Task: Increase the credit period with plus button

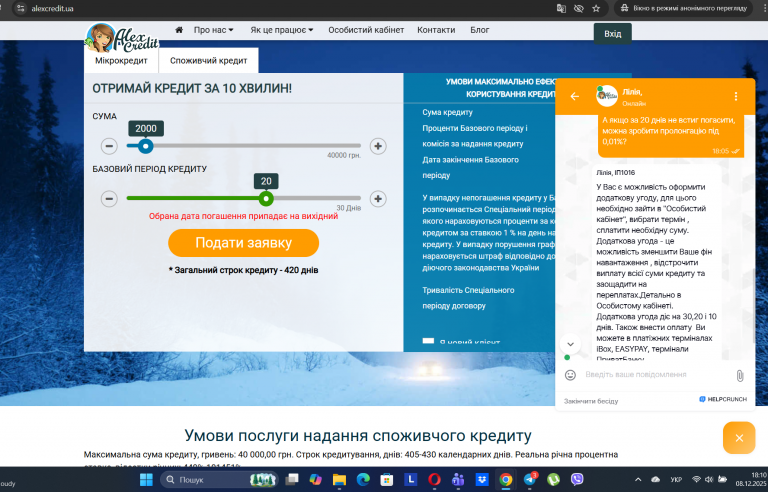Action: (x=378, y=198)
